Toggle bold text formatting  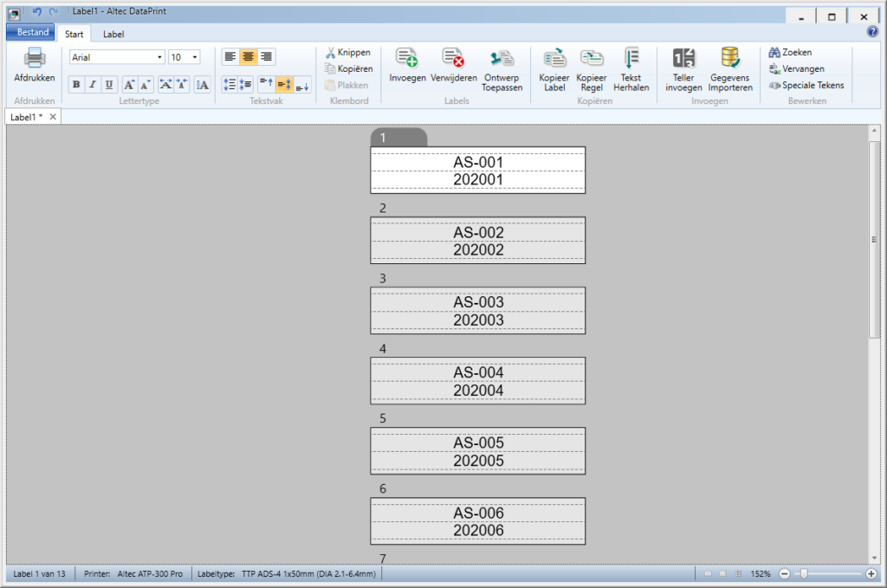tap(76, 84)
